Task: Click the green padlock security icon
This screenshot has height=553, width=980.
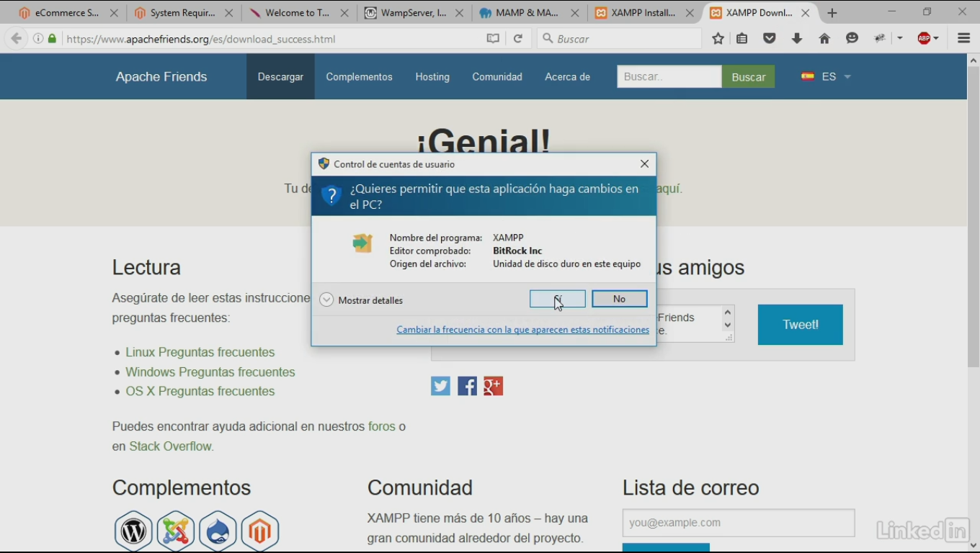Action: [52, 39]
